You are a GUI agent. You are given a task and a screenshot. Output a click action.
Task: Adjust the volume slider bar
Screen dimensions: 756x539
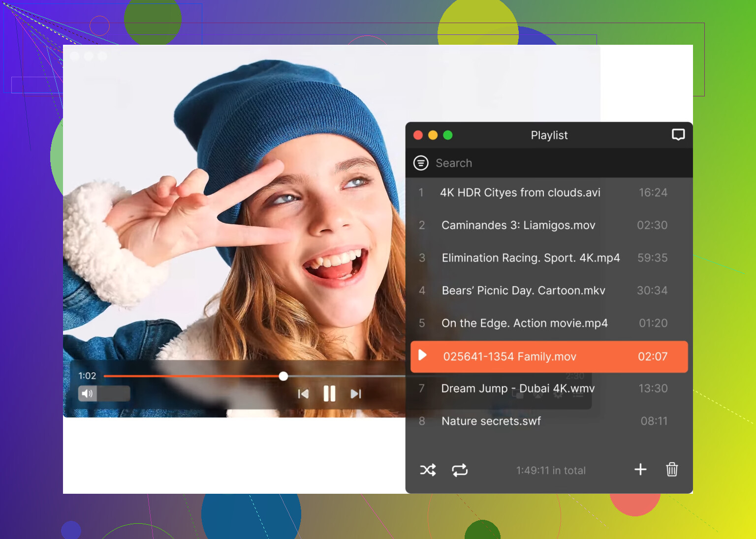[x=104, y=393]
